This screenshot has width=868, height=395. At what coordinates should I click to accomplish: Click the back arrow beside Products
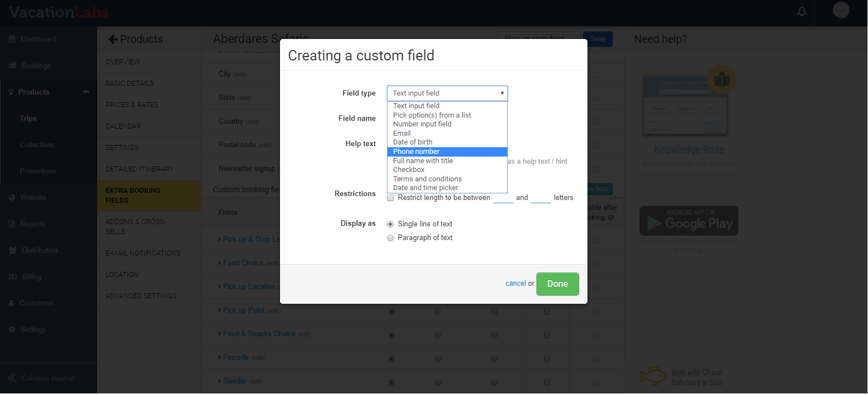113,40
